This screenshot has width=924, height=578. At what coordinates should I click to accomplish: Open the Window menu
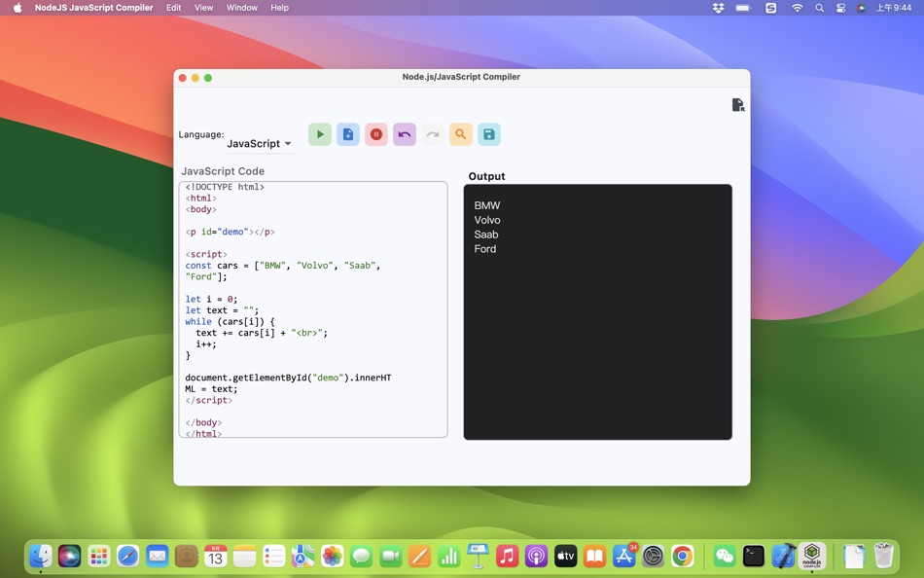241,8
